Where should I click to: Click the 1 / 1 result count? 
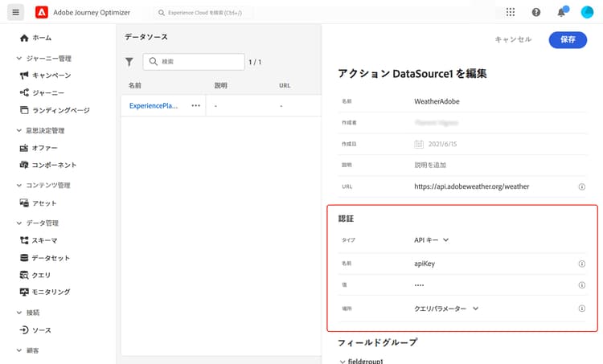pos(255,62)
